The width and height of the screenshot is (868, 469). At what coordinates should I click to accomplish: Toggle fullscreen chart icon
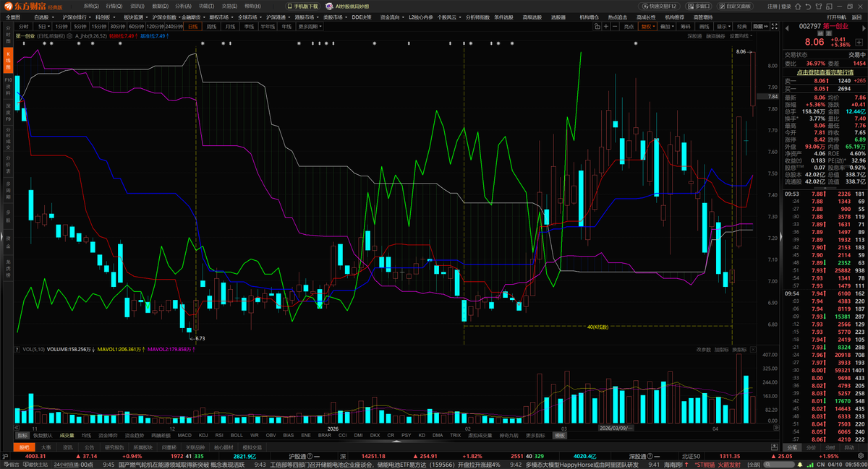[774, 27]
